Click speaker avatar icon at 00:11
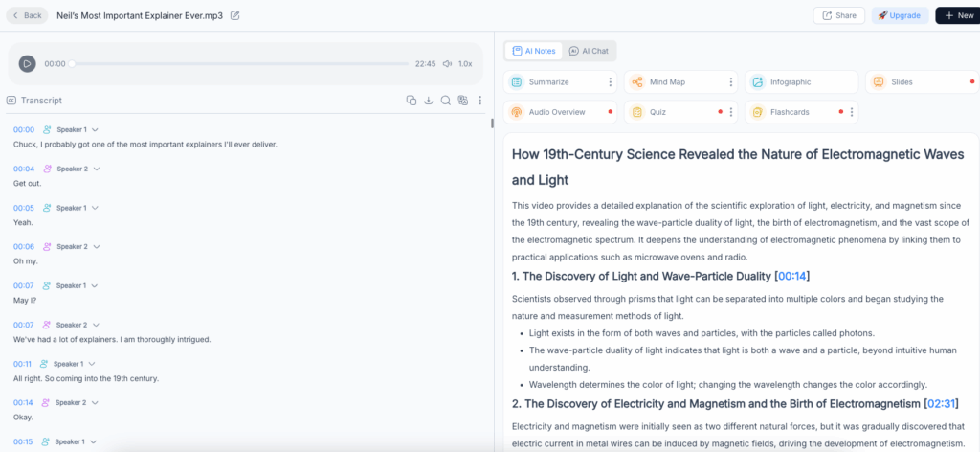Screen dimensions: 980x452 44,364
